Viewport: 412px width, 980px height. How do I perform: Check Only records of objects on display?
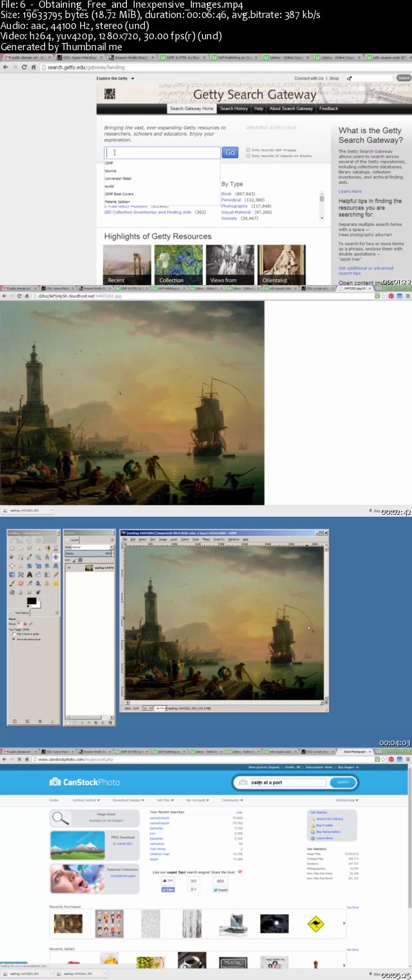[248, 156]
